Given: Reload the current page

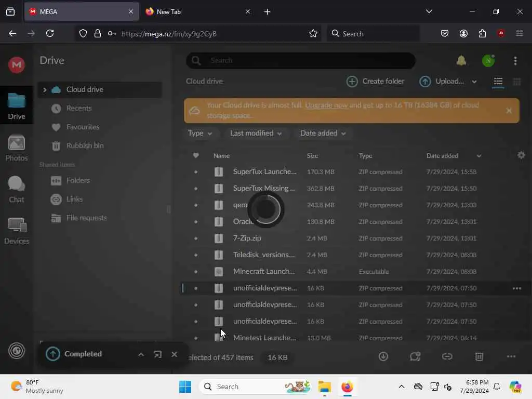Looking at the screenshot, I should click(x=50, y=33).
